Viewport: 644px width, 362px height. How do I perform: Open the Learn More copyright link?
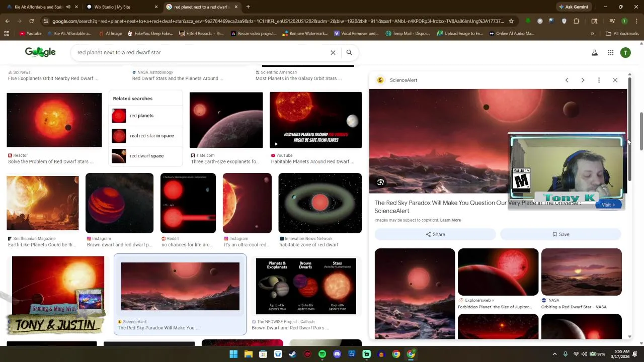(x=450, y=220)
